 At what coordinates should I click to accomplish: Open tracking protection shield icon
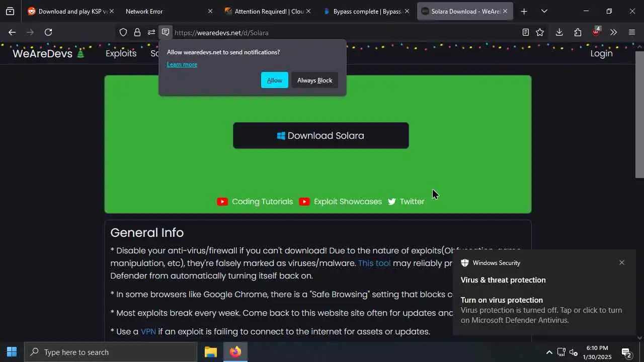click(123, 32)
